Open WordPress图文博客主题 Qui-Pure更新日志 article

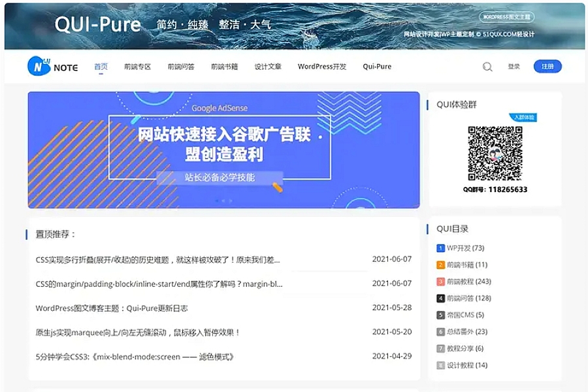coord(112,308)
